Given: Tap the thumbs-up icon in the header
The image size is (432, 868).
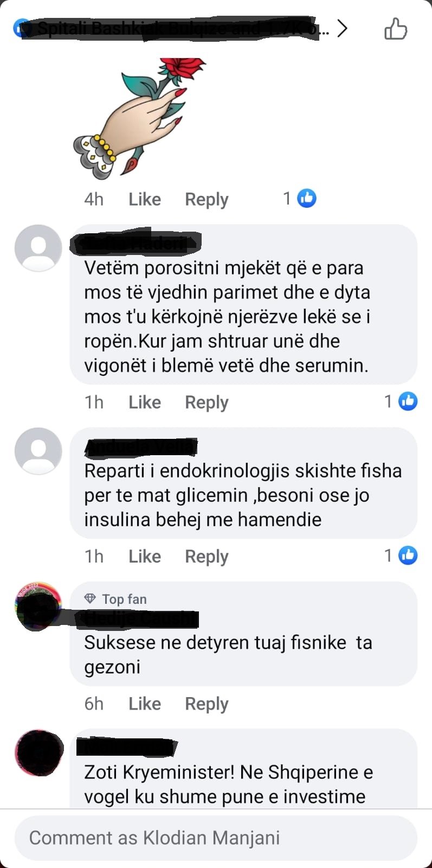Looking at the screenshot, I should [x=395, y=28].
